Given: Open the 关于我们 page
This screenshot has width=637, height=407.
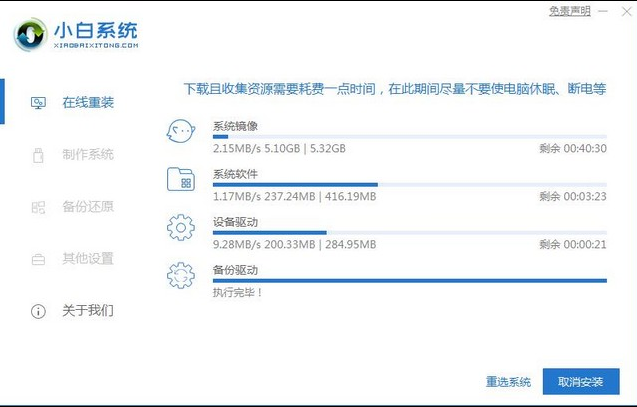Looking at the screenshot, I should [x=88, y=311].
